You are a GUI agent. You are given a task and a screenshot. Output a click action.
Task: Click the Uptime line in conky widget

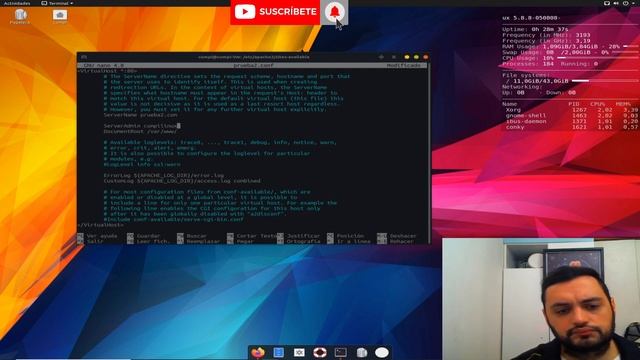(535, 29)
